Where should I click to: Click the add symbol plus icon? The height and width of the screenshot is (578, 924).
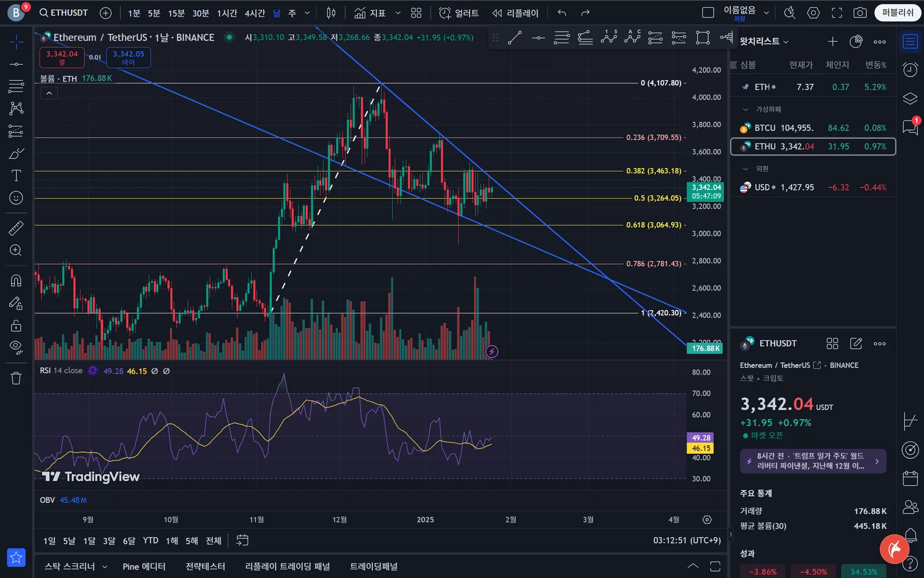(106, 13)
